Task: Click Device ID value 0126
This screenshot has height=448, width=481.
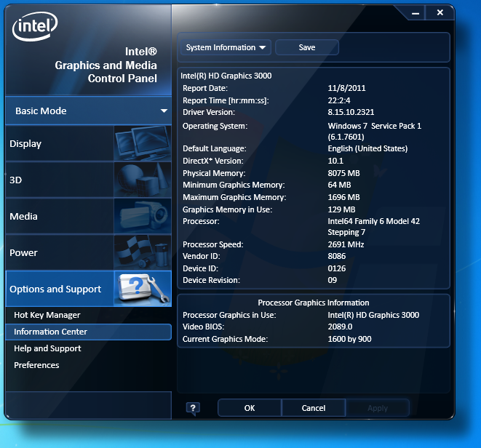Action: [337, 268]
